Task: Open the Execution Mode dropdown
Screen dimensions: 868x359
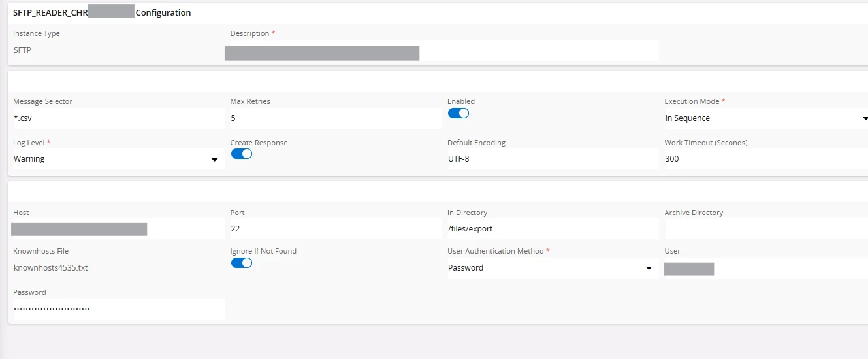Action: (x=765, y=118)
